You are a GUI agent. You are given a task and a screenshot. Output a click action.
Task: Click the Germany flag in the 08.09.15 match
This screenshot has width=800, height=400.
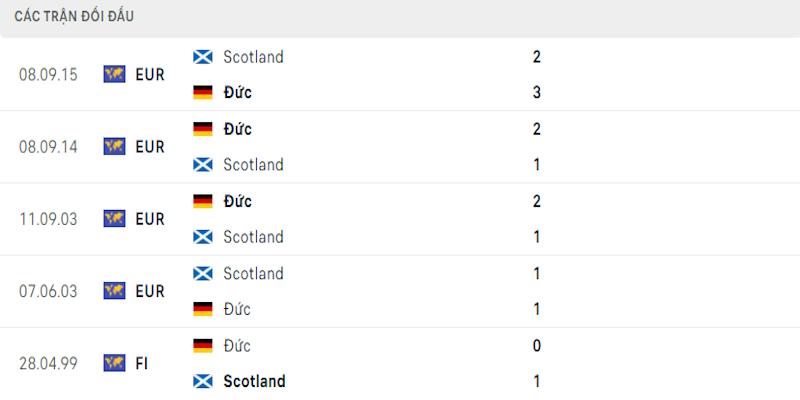coord(203,93)
